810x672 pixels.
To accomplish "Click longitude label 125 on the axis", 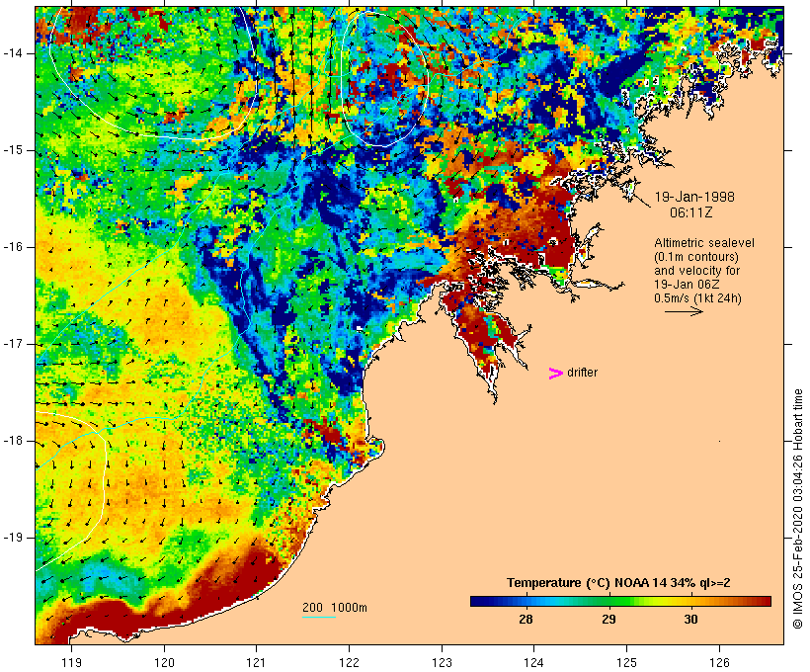I will [x=627, y=662].
